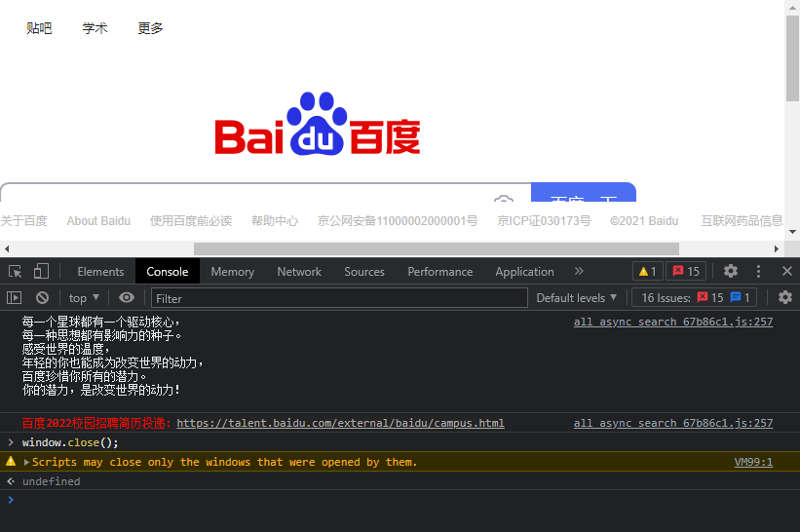The height and width of the screenshot is (532, 800).
Task: Click the 更多 navigation link
Action: [x=150, y=28]
